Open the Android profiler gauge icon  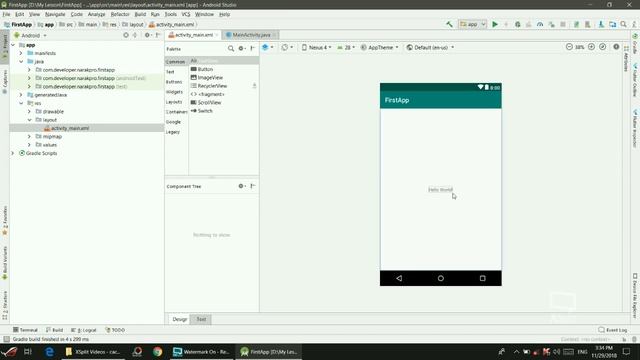coord(540,24)
